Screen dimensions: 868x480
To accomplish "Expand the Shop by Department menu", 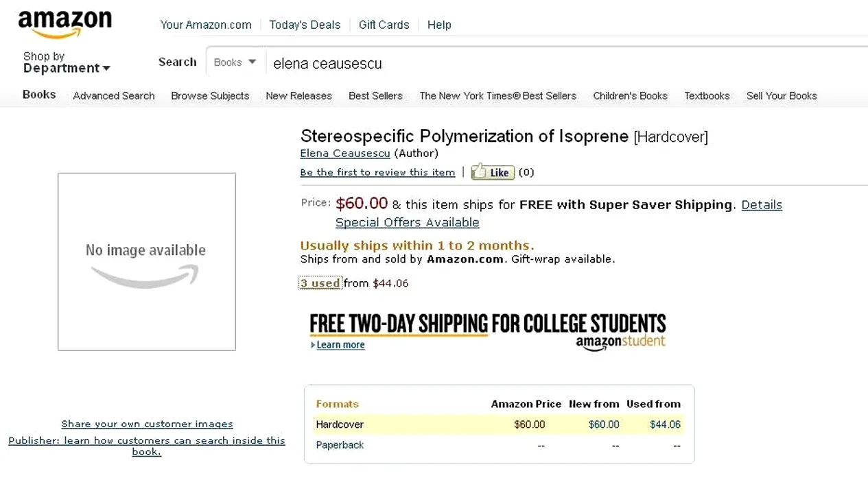I will [66, 62].
